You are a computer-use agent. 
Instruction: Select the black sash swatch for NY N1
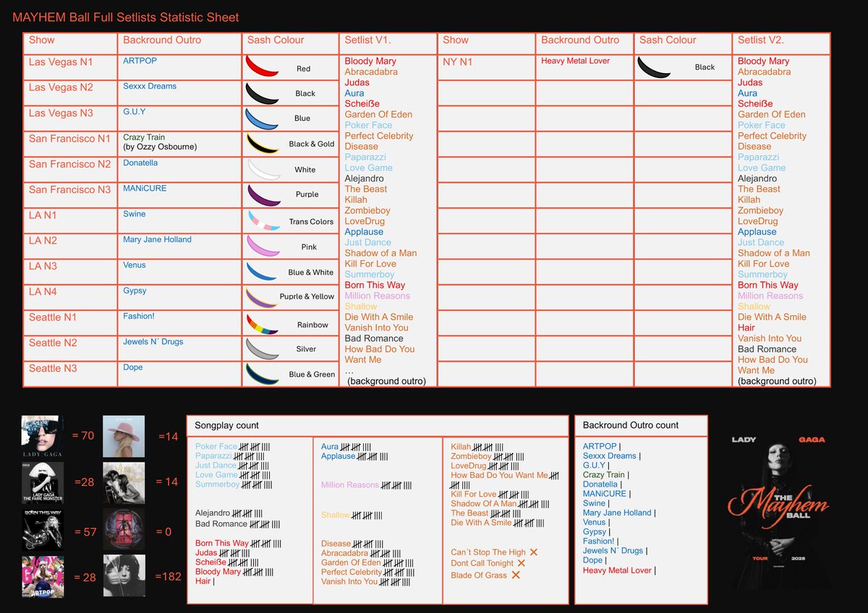(655, 67)
